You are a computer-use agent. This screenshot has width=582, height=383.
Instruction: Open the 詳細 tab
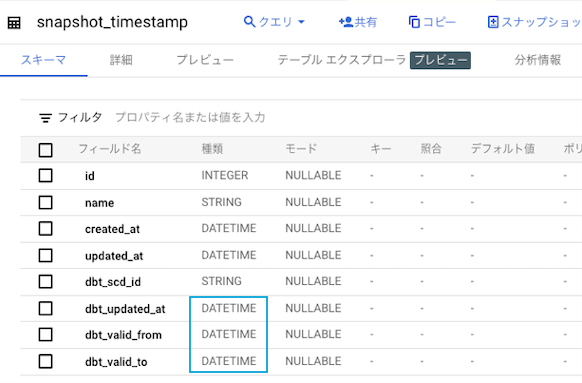(x=121, y=60)
